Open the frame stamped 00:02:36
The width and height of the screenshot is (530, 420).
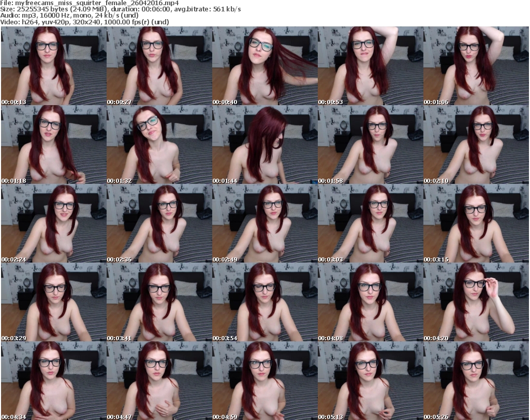click(159, 224)
